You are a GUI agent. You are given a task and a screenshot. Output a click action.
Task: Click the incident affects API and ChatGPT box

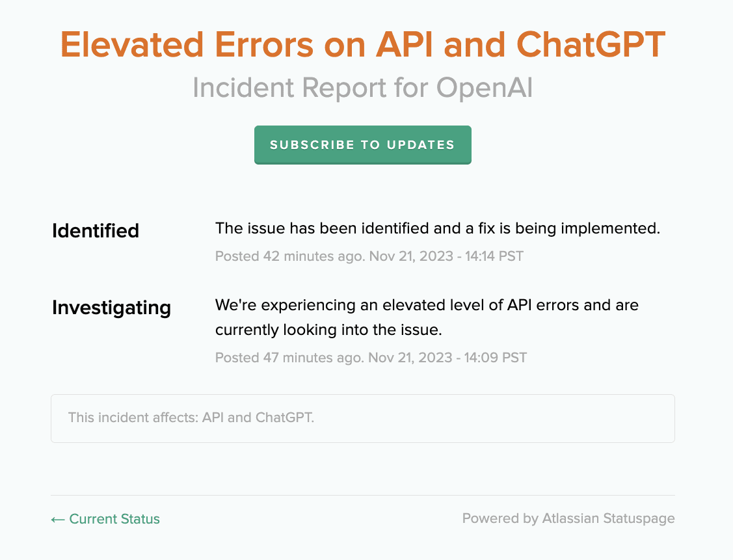point(362,418)
